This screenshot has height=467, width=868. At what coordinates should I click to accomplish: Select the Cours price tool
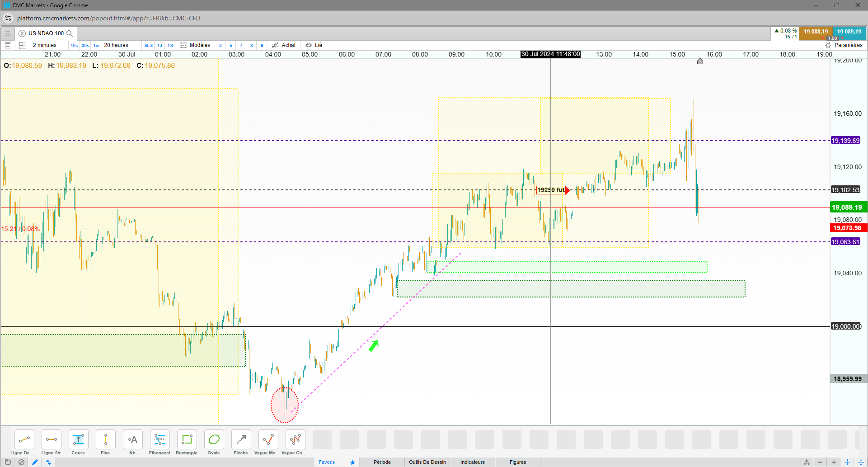(x=78, y=439)
